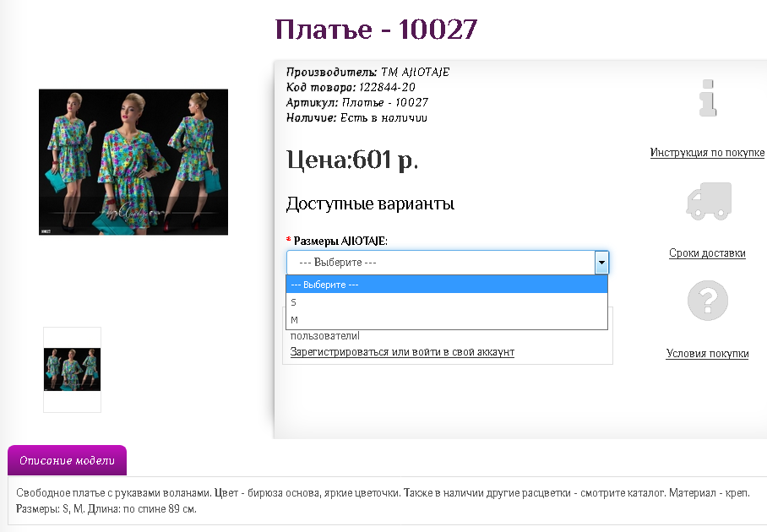767x532 pixels.
Task: Click the Платье - 10027 page title
Action: pos(376,30)
